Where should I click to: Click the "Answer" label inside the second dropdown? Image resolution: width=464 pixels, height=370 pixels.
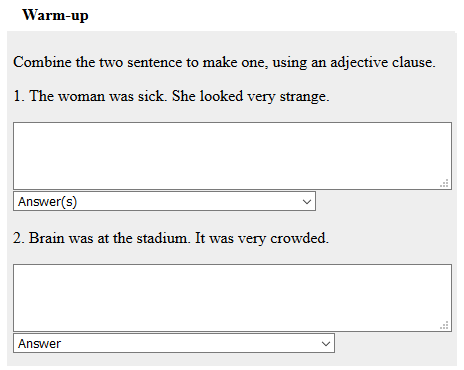point(39,344)
